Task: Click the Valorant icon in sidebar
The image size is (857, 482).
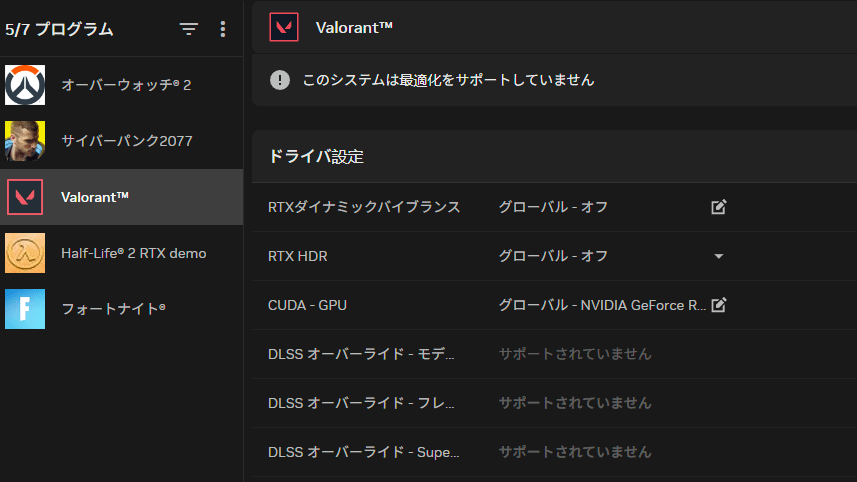Action: click(25, 197)
